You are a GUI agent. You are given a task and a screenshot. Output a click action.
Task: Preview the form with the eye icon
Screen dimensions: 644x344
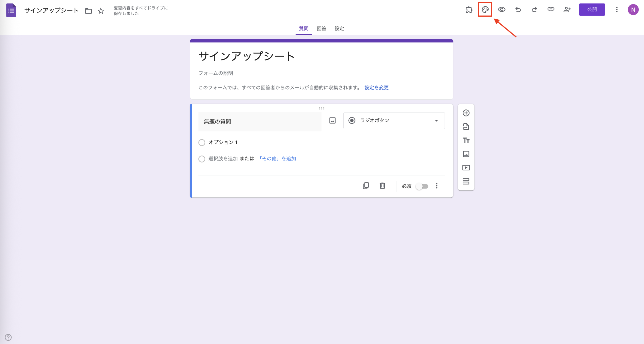click(502, 10)
